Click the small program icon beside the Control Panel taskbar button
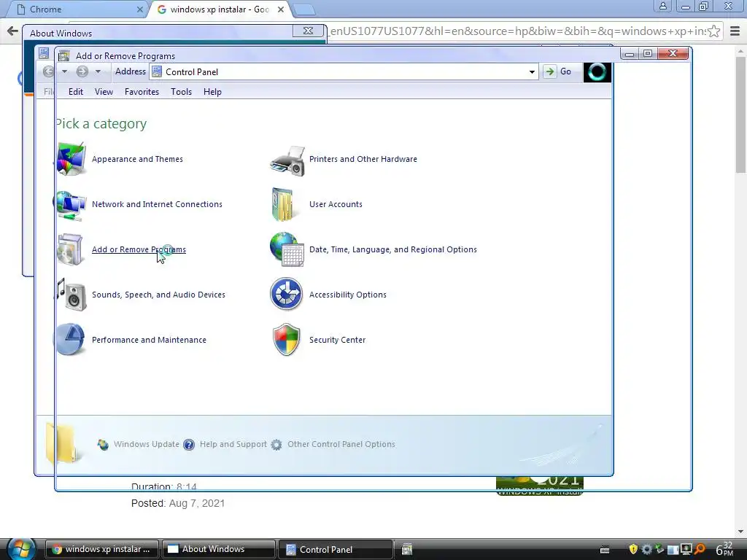Screen dimensions: 747x560 coord(407,550)
